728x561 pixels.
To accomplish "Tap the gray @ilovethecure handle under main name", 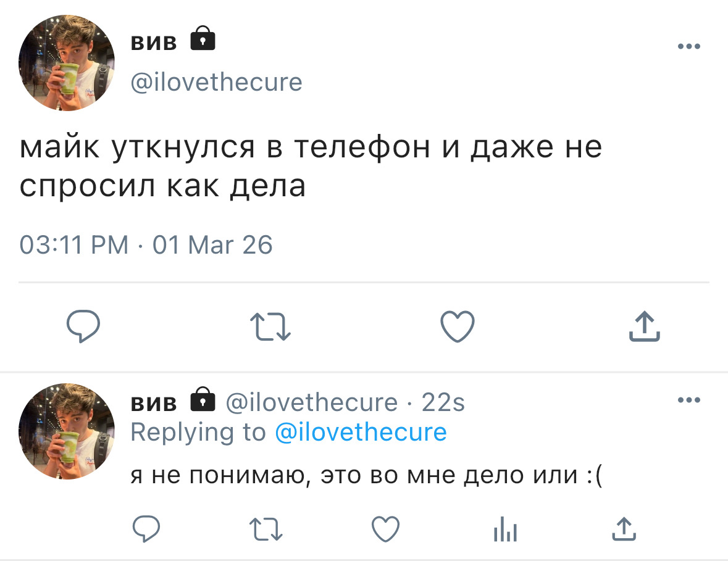I will point(216,83).
